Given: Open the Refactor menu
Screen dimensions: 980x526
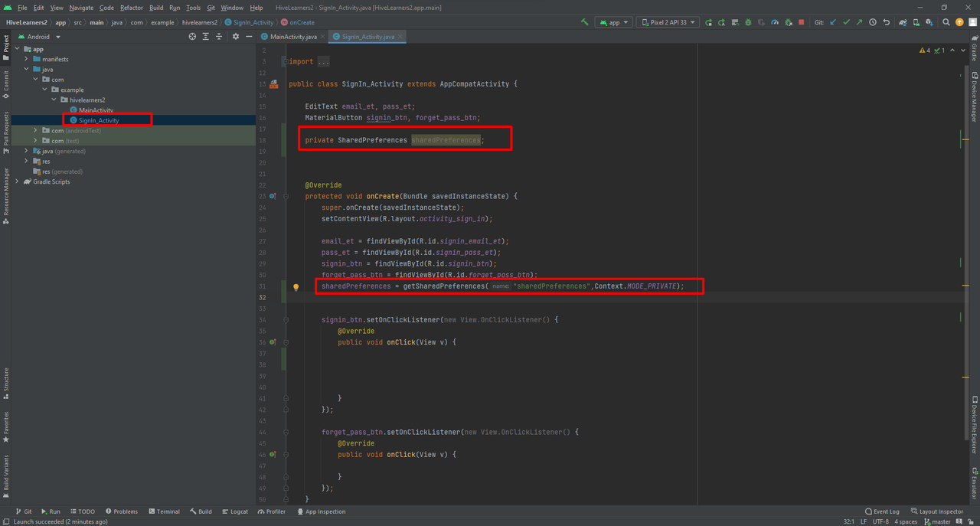Looking at the screenshot, I should (x=132, y=8).
